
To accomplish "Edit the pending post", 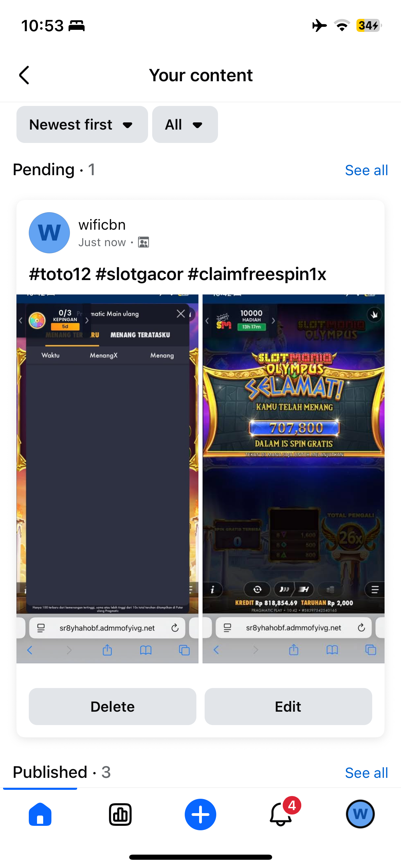I will [x=288, y=707].
